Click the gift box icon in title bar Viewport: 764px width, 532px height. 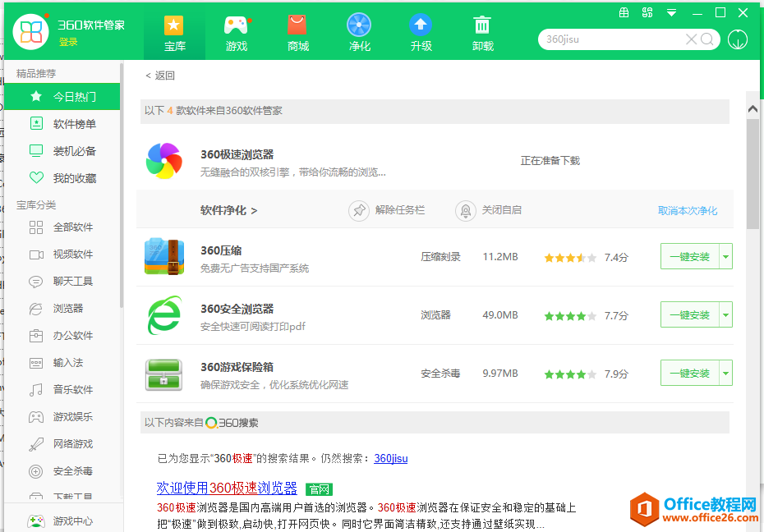tap(624, 12)
